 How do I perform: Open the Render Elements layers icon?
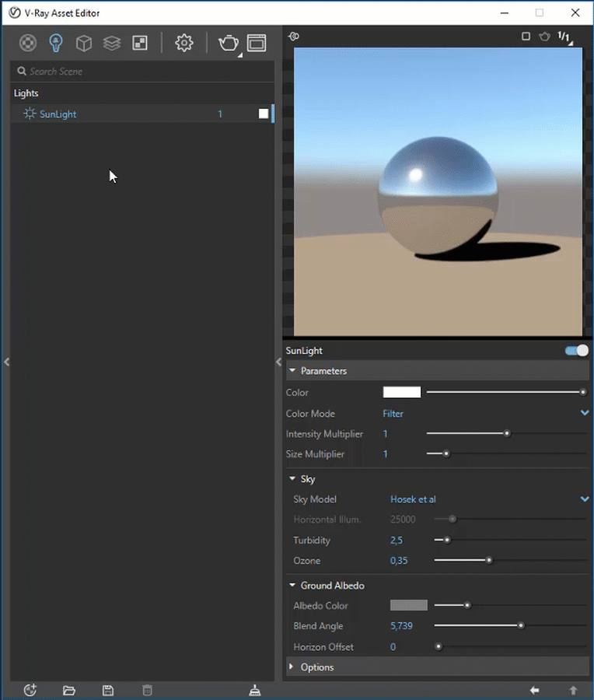pyautogui.click(x=112, y=44)
